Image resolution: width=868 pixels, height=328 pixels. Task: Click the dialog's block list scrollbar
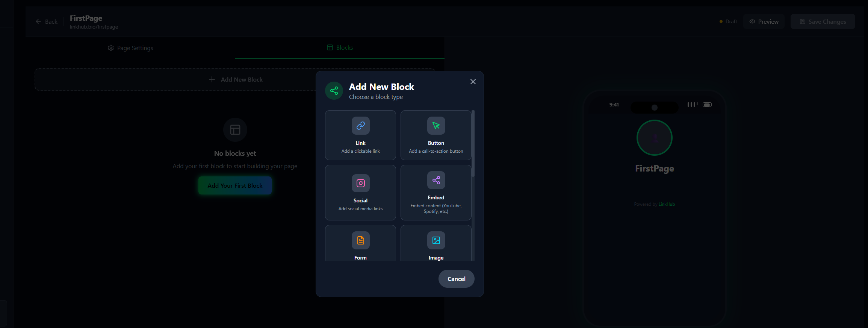click(x=473, y=143)
